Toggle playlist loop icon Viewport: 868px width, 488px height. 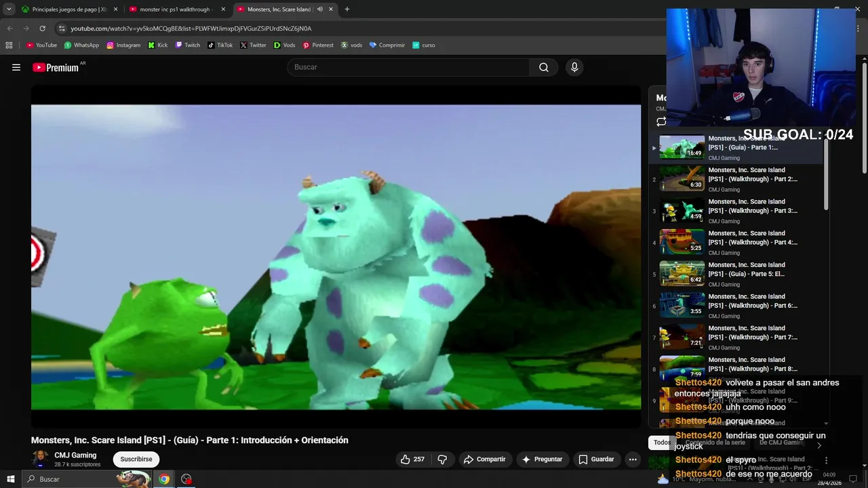click(x=661, y=122)
